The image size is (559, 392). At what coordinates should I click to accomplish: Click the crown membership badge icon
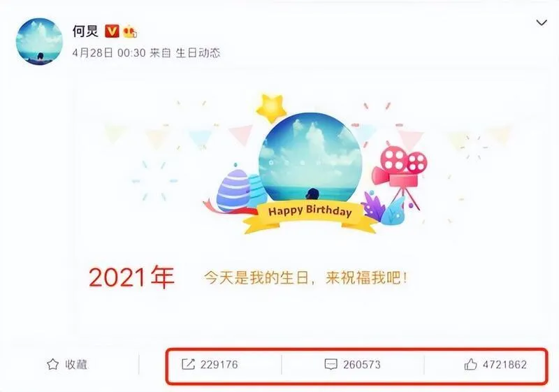[130, 31]
